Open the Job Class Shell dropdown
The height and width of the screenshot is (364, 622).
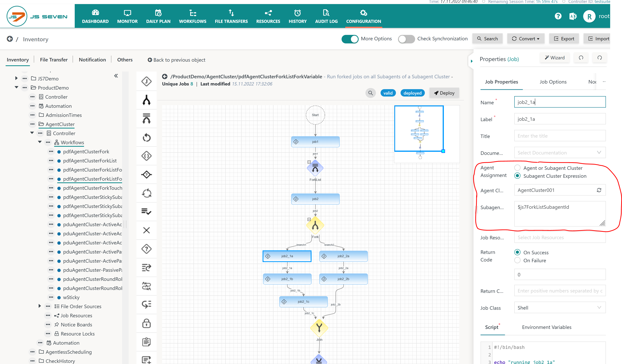(x=560, y=308)
